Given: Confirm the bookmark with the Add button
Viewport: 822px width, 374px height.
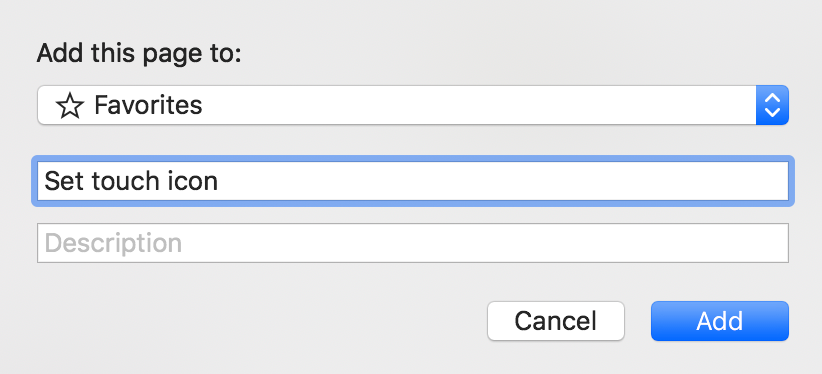Looking at the screenshot, I should tap(720, 321).
